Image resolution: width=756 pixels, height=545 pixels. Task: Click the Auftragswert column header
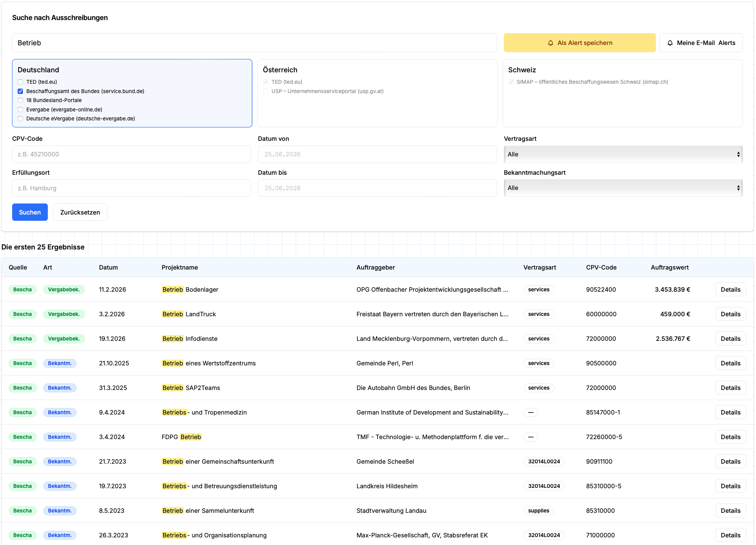click(x=669, y=267)
